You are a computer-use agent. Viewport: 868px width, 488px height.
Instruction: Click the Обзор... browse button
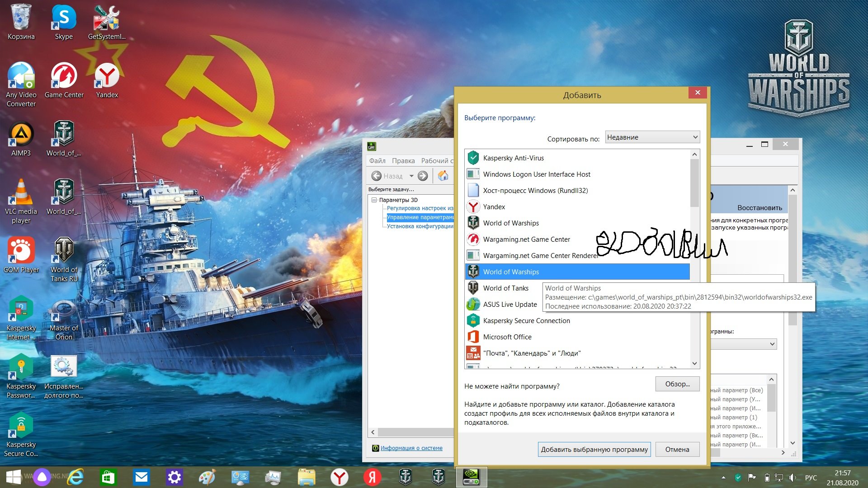click(677, 384)
